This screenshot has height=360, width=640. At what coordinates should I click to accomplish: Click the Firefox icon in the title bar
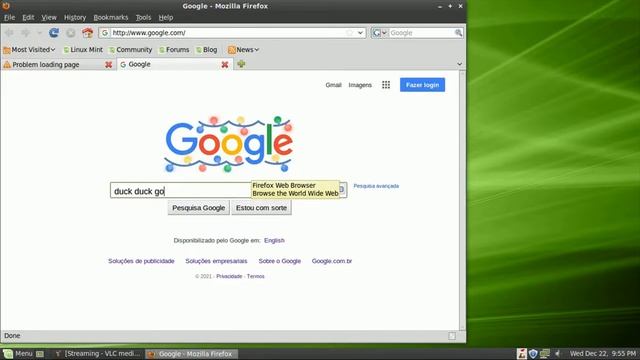click(6, 6)
